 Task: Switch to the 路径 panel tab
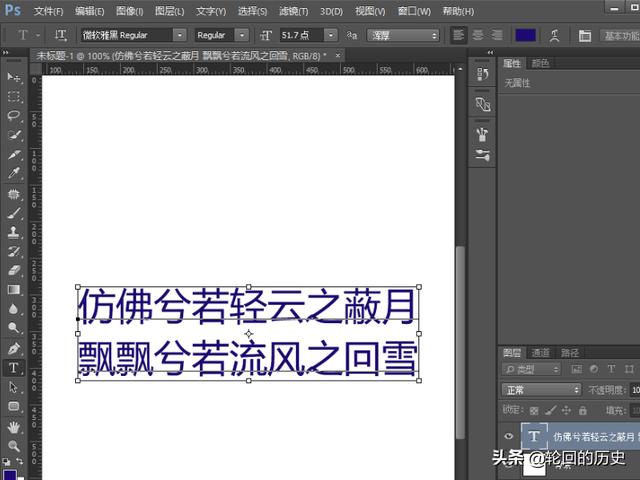[x=569, y=352]
